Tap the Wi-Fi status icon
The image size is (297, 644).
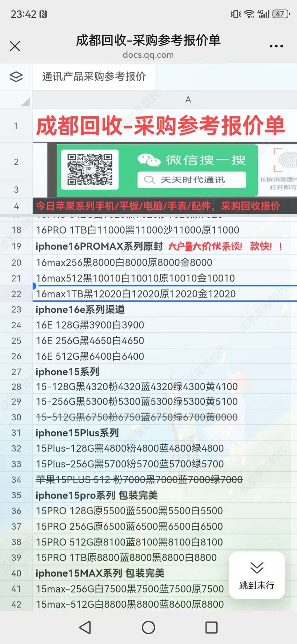(x=249, y=14)
